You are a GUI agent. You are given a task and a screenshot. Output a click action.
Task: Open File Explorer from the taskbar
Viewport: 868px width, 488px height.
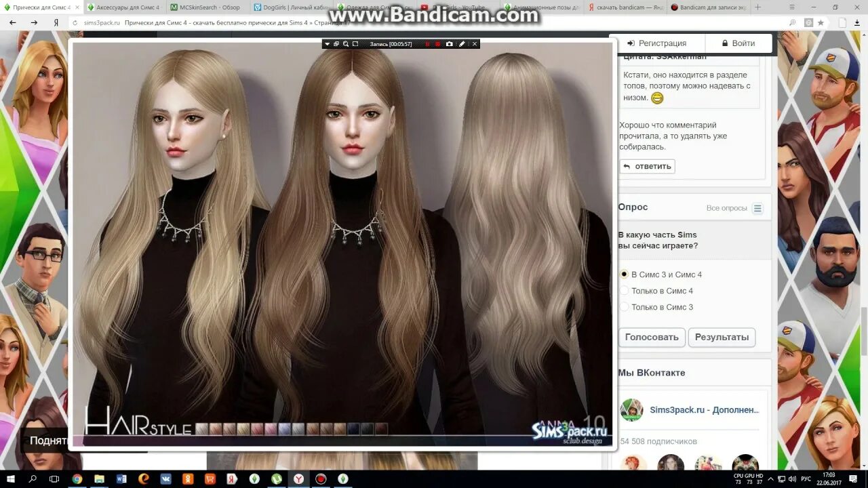[100, 479]
